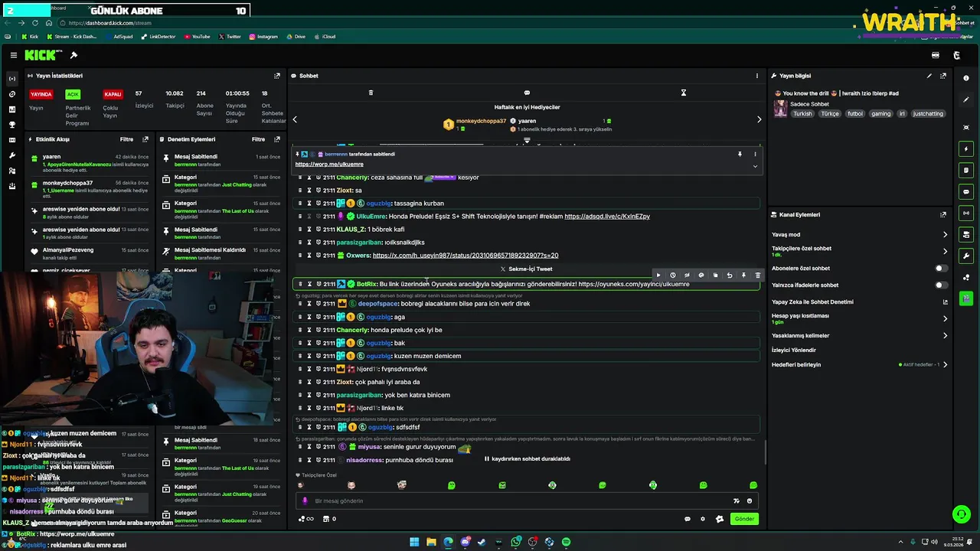Open the community users icon in left sidebar
The height and width of the screenshot is (551, 980).
coord(11,171)
